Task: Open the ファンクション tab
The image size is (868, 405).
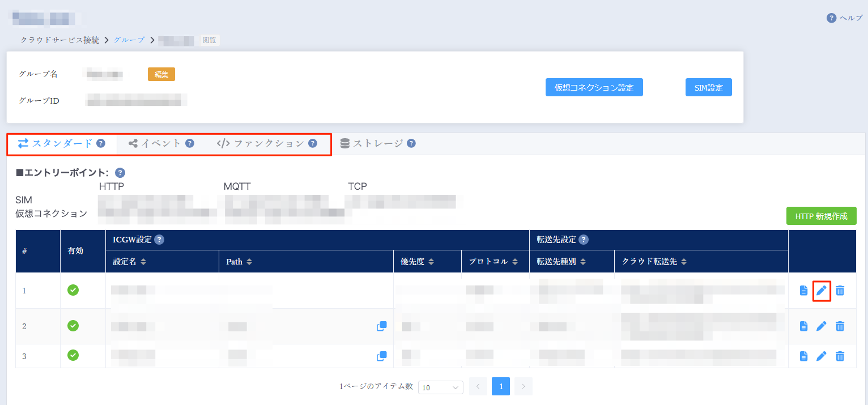Action: 263,143
